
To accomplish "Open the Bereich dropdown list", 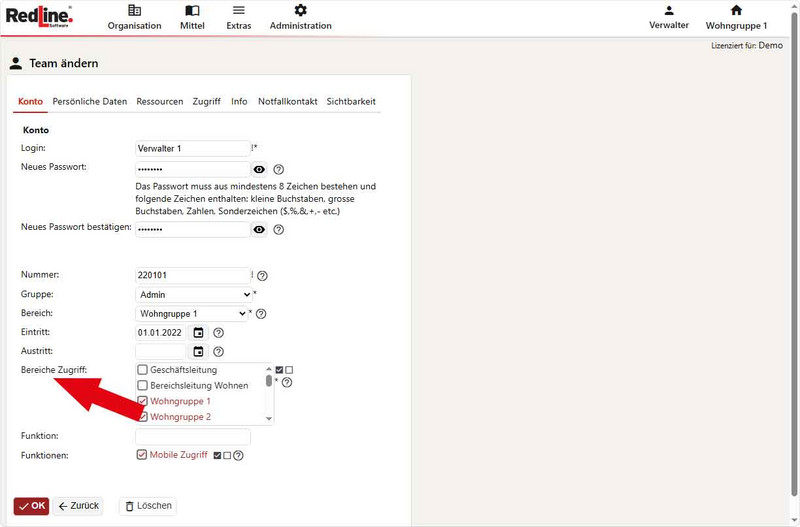I will tap(191, 314).
